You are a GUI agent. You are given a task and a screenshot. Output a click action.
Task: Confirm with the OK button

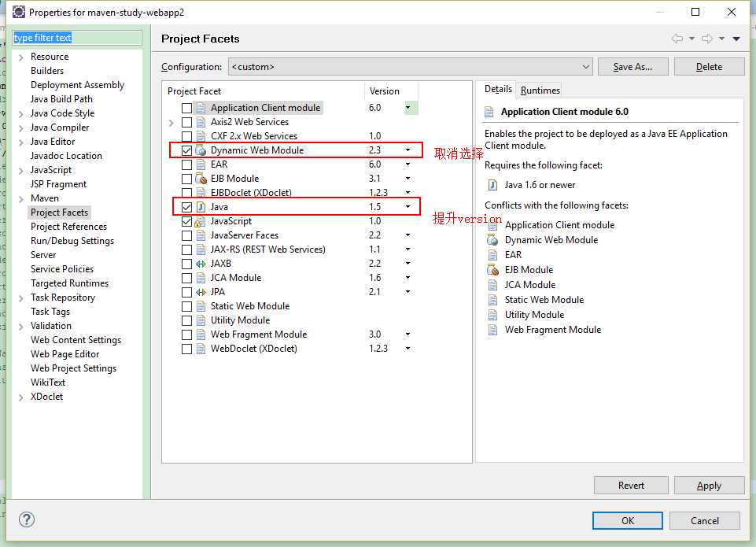click(627, 520)
